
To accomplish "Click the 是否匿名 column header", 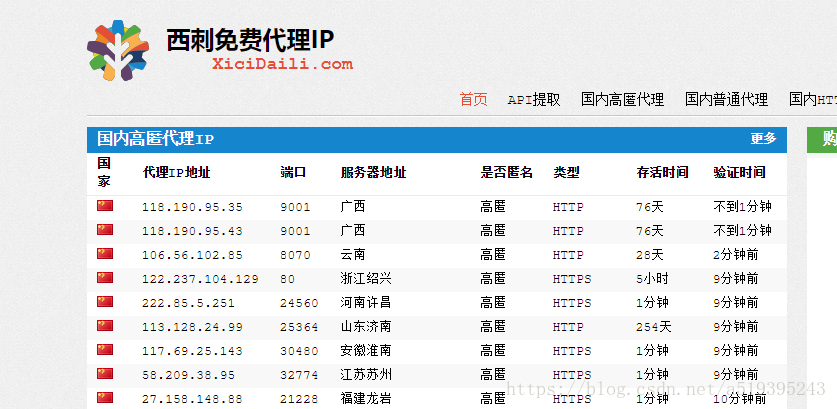I will coord(507,172).
